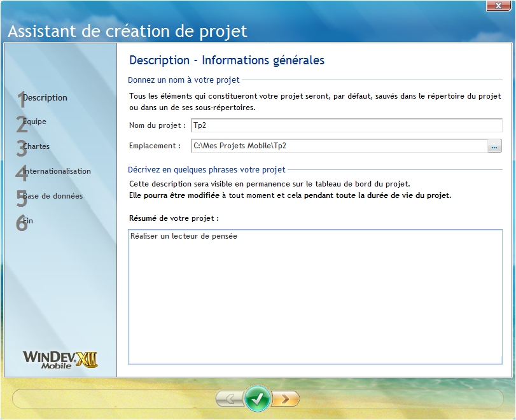516x420 pixels.
Task: Select step 6 Fin in sidebar
Action: (x=25, y=221)
